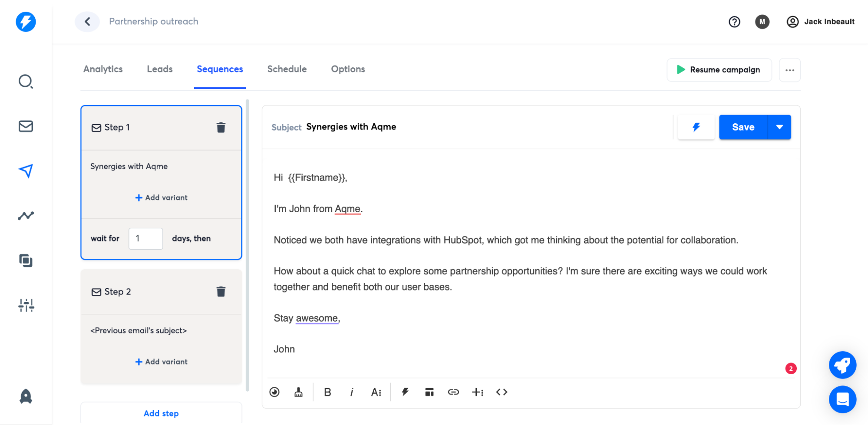Open Save dropdown arrow
The width and height of the screenshot is (868, 425).
(779, 127)
